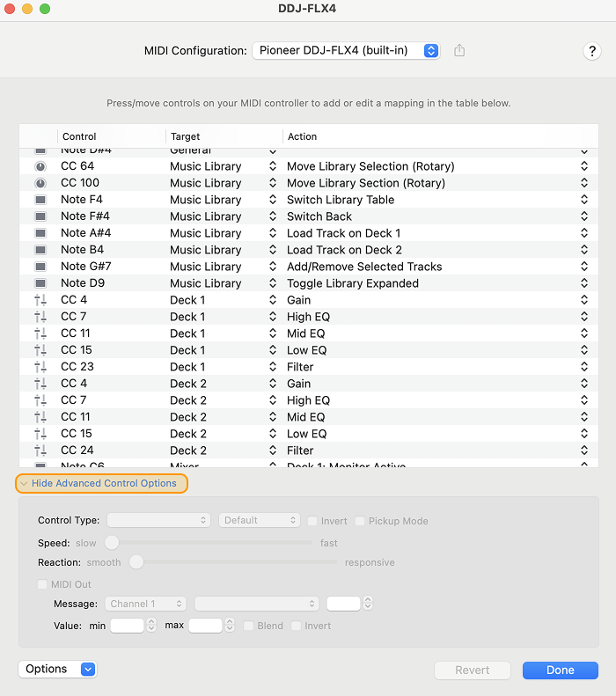Click the fader icon for Deck 2 Gain
The image size is (616, 696).
coord(40,384)
